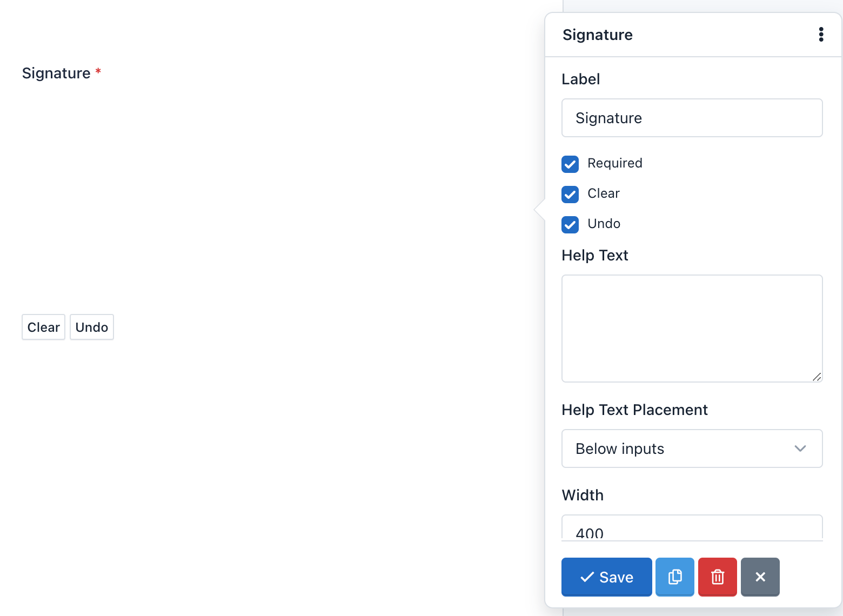
Task: Uncheck the Required checkbox
Action: pos(570,164)
